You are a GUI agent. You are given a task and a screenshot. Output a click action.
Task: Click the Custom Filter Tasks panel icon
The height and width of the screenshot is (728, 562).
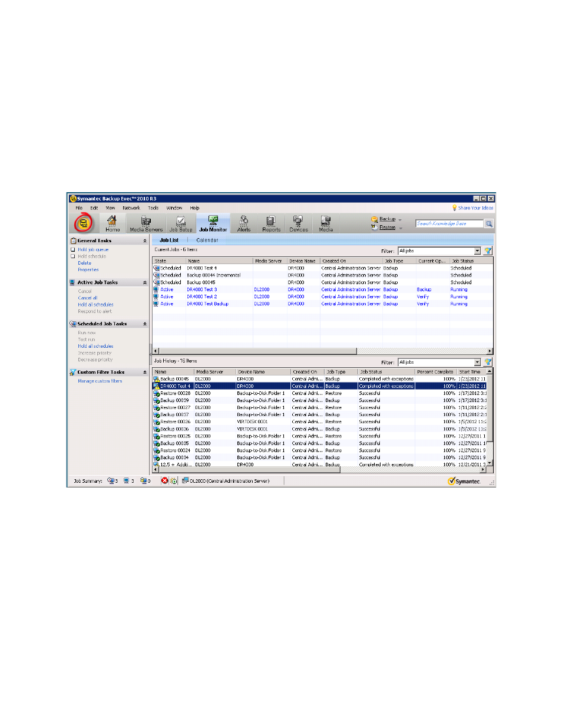(73, 372)
